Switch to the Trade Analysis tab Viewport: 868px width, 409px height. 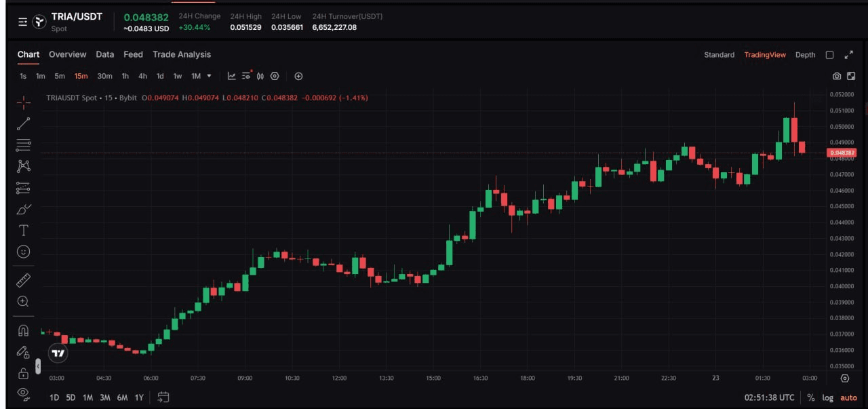[182, 54]
